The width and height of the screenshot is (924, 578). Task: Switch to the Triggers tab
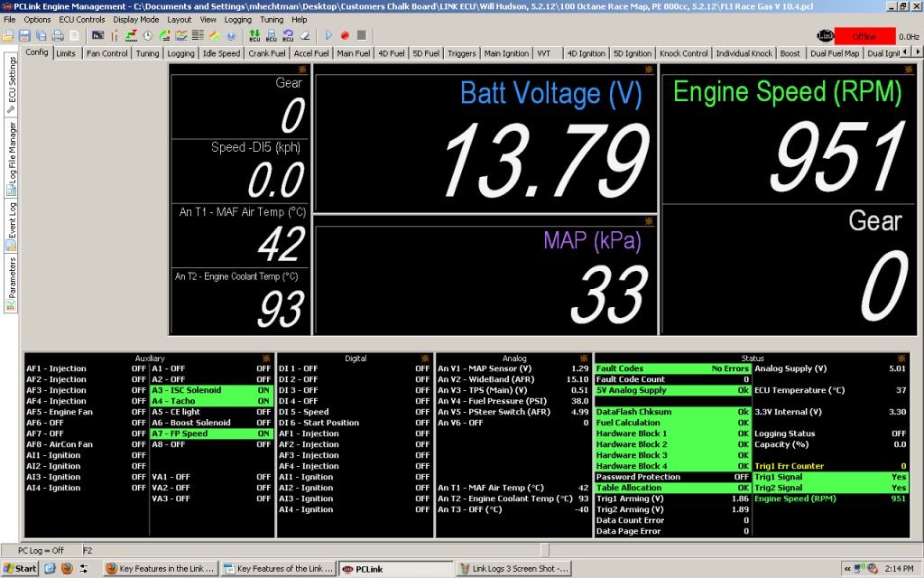(462, 53)
